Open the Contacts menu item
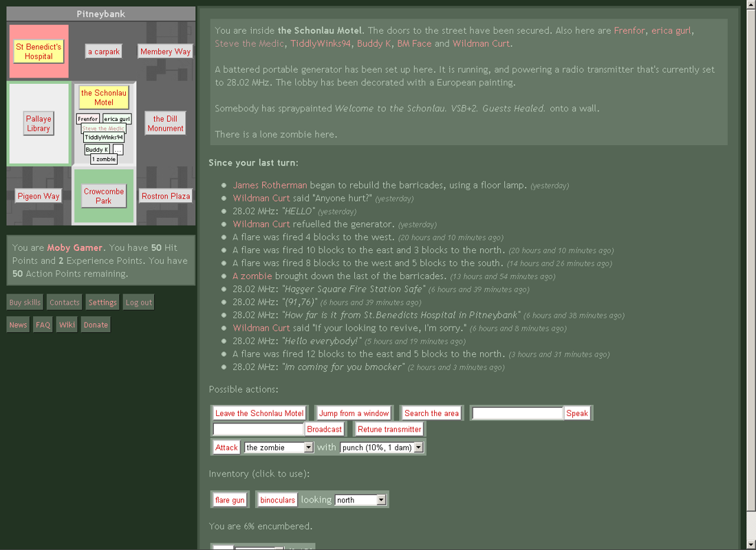756x550 pixels. tap(65, 302)
